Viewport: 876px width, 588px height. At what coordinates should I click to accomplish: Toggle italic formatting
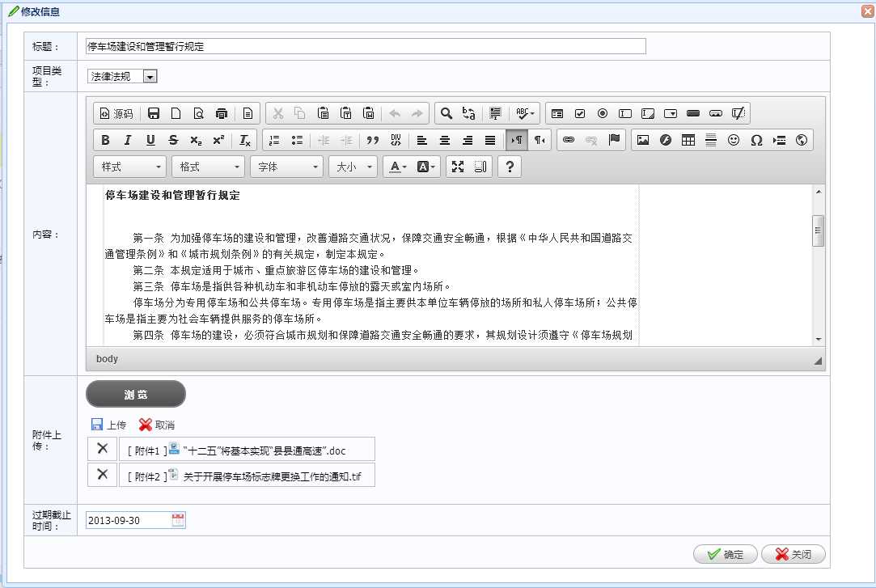coord(127,140)
